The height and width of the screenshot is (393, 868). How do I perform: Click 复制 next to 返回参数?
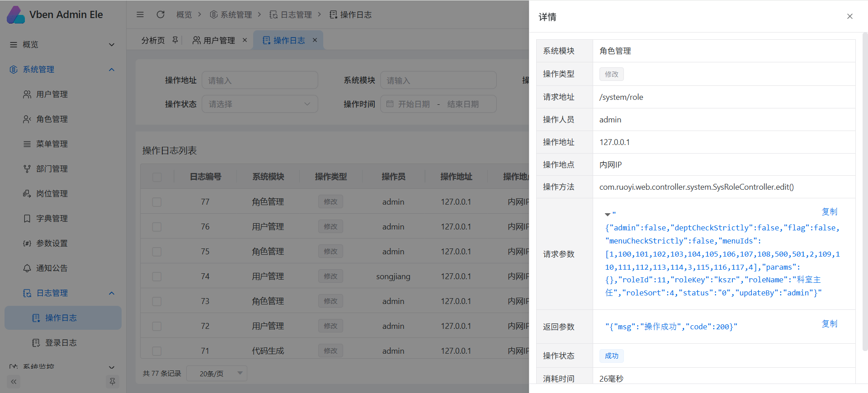click(829, 324)
